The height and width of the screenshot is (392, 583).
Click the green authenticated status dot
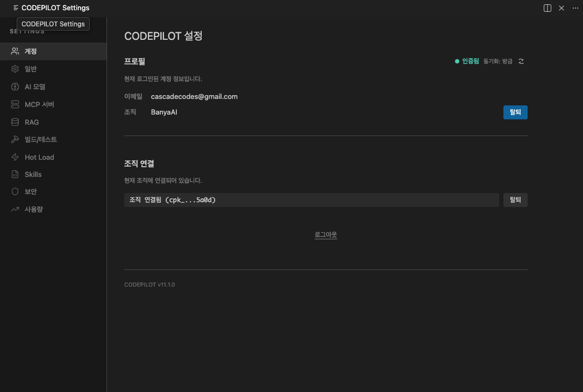457,61
